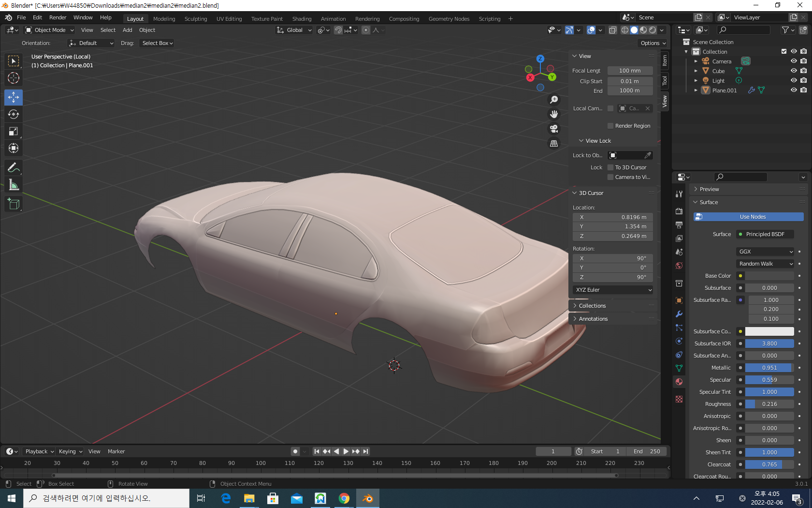Screen dimensions: 812x508
Task: Click the Metallic slider
Action: tap(769, 368)
